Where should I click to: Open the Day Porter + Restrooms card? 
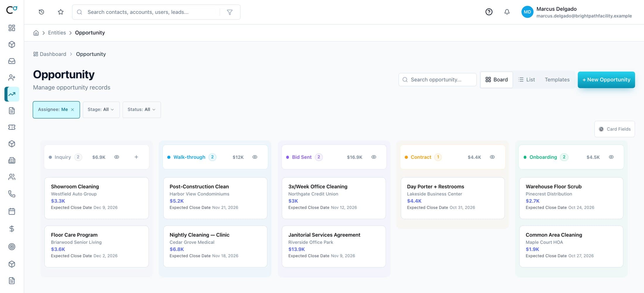pyautogui.click(x=453, y=198)
